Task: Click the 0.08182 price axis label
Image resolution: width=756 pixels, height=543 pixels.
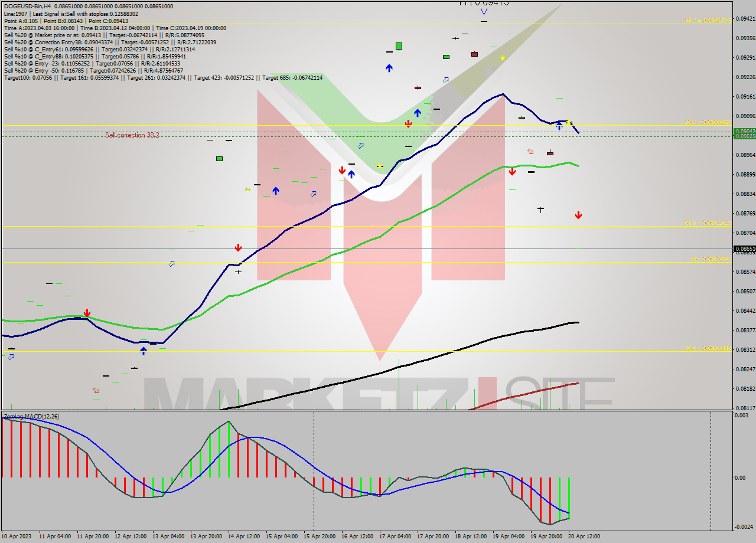Action: pyautogui.click(x=747, y=388)
